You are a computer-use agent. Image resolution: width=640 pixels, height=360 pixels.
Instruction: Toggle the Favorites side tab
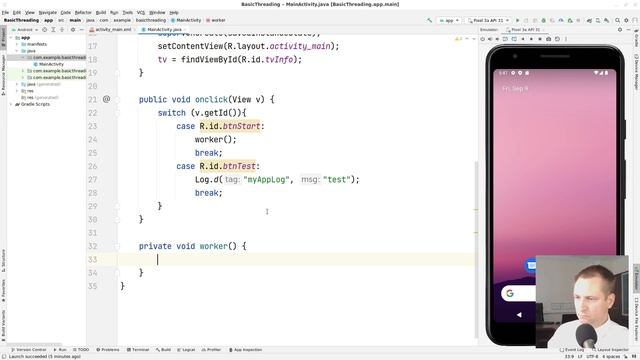(x=3, y=290)
